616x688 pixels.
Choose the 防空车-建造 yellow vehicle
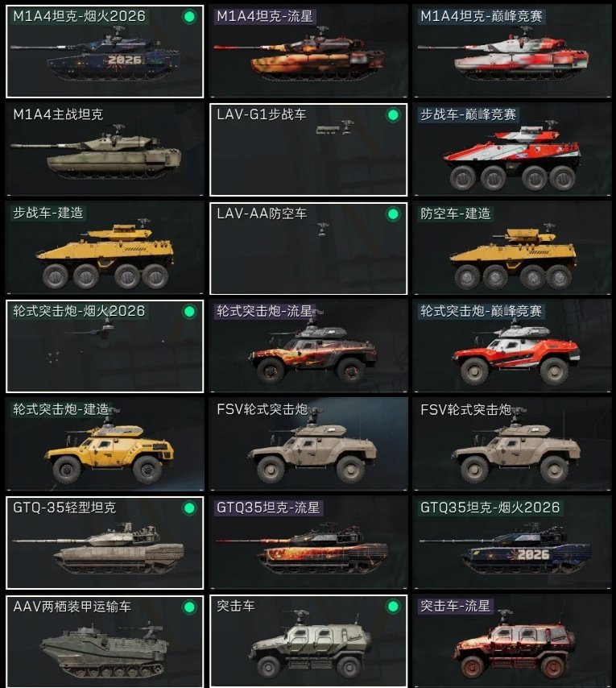tap(512, 248)
